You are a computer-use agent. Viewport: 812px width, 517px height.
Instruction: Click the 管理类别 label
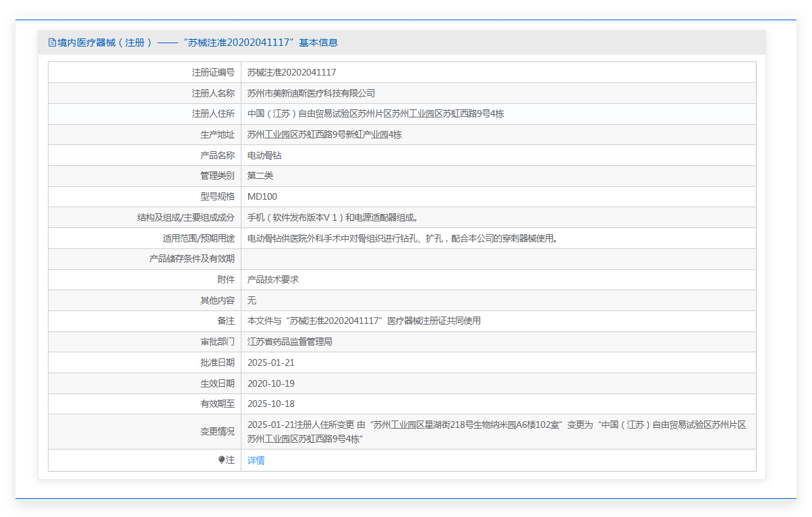pyautogui.click(x=217, y=175)
